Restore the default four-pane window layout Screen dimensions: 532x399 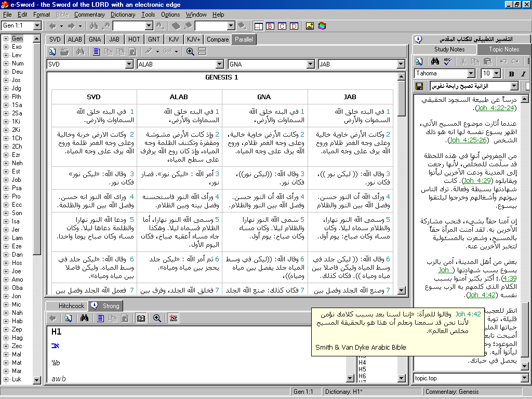pyautogui.click(x=258, y=26)
